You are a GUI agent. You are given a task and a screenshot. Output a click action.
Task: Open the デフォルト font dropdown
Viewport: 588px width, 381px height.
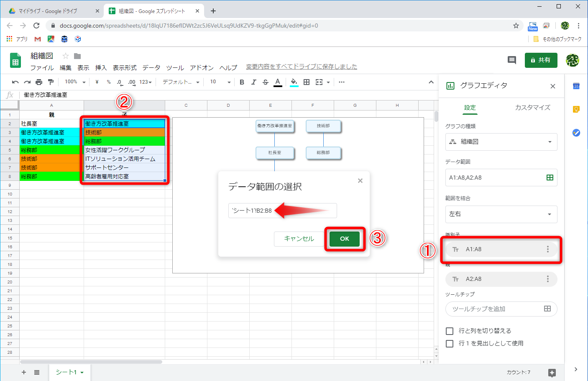[x=181, y=82]
